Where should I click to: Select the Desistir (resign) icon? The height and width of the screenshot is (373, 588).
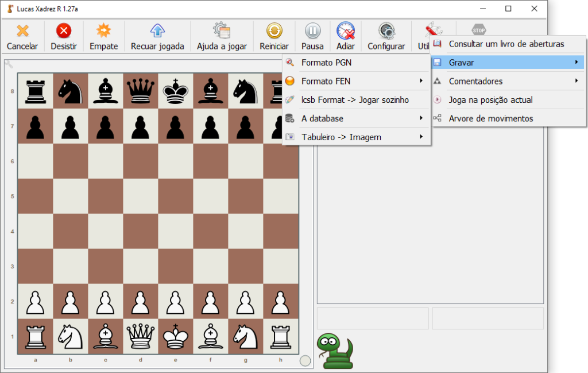63,29
